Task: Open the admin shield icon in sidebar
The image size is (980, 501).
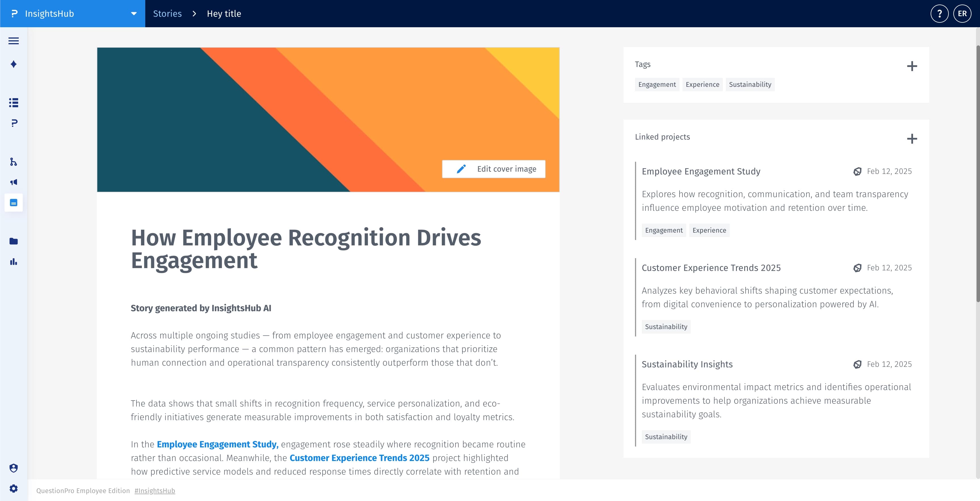Action: coord(14,468)
